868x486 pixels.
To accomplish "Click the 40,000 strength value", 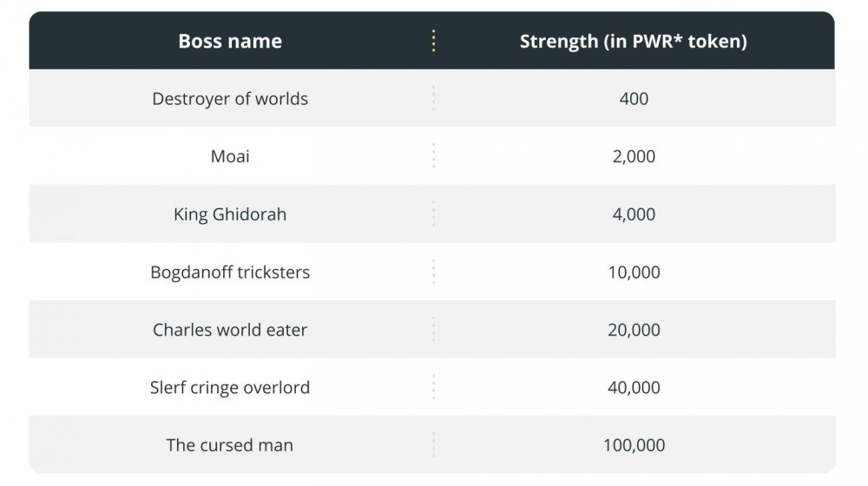I will [x=634, y=387].
